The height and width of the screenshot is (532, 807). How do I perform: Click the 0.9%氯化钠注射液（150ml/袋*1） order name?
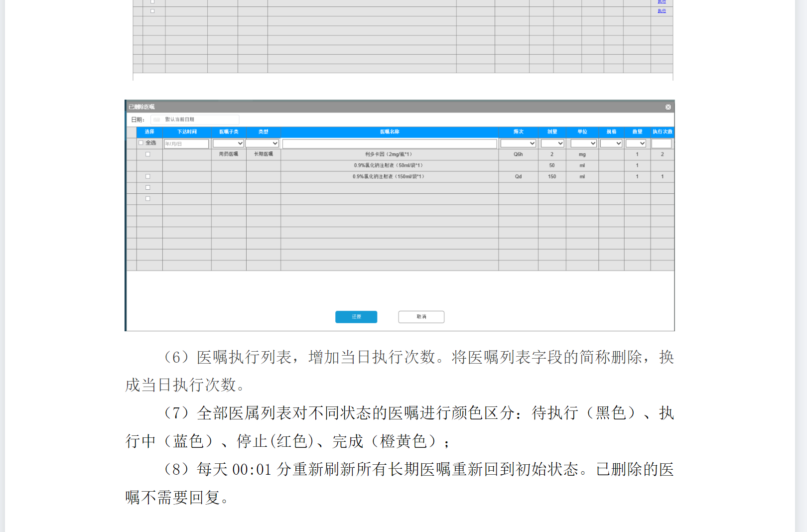click(x=389, y=176)
